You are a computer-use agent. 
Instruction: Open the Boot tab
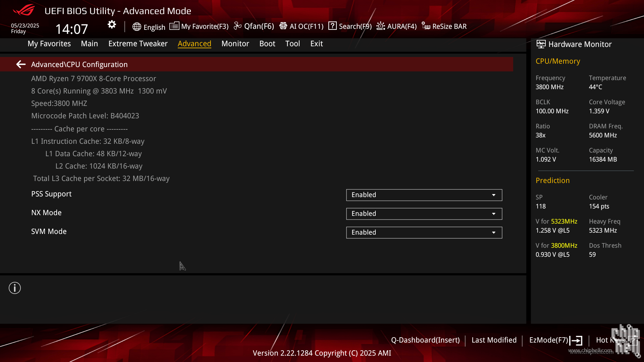pos(267,44)
